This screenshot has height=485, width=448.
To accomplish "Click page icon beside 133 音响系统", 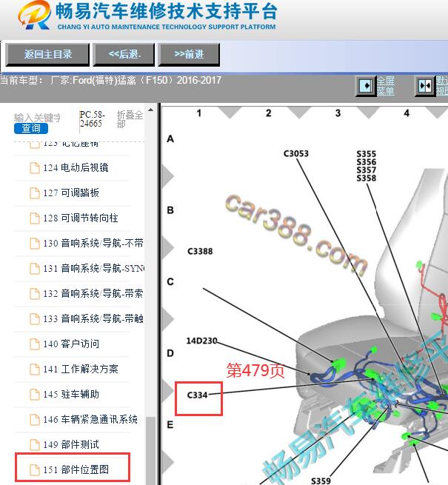I will click(35, 319).
